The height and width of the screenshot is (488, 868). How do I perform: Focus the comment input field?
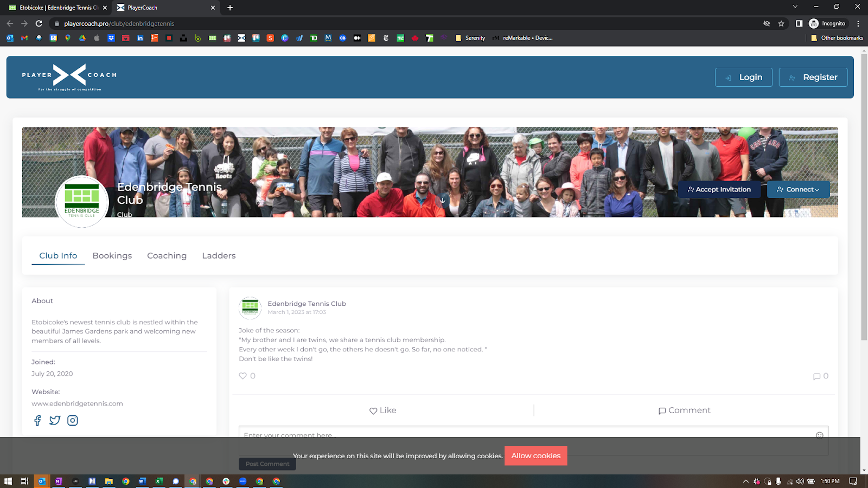click(533, 440)
